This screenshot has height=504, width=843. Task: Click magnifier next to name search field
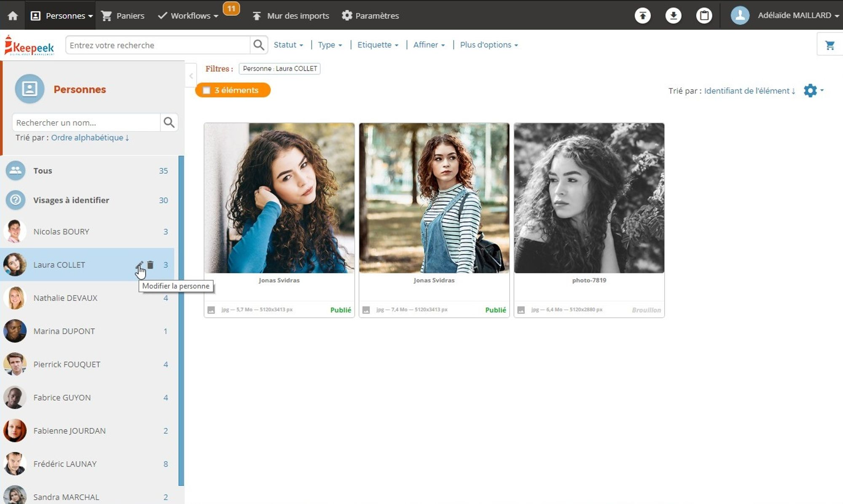tap(169, 123)
